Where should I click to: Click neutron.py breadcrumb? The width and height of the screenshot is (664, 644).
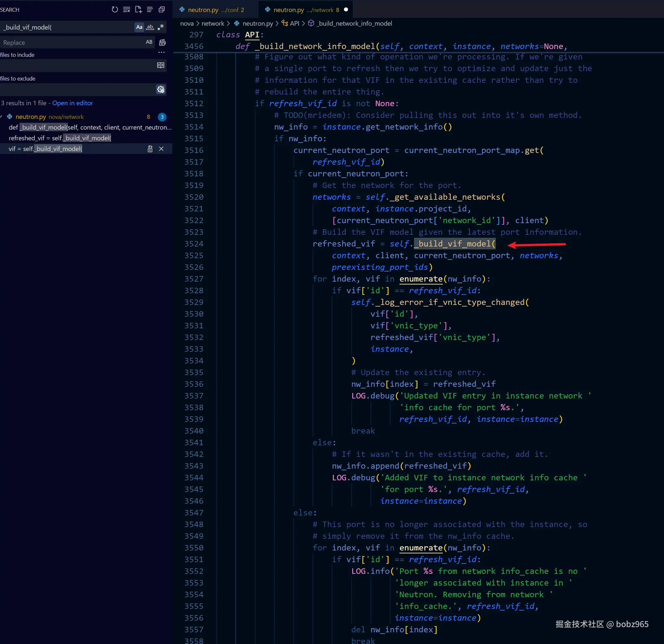pos(257,23)
